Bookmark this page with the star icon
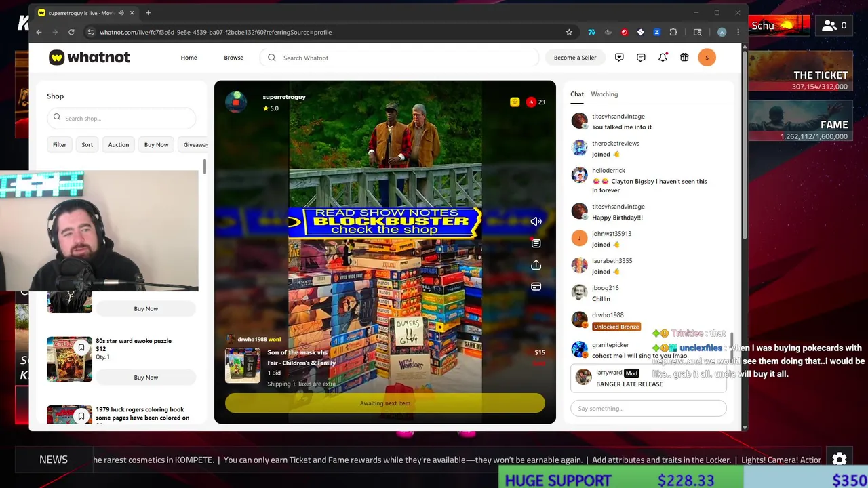Image resolution: width=868 pixels, height=488 pixels. point(569,32)
